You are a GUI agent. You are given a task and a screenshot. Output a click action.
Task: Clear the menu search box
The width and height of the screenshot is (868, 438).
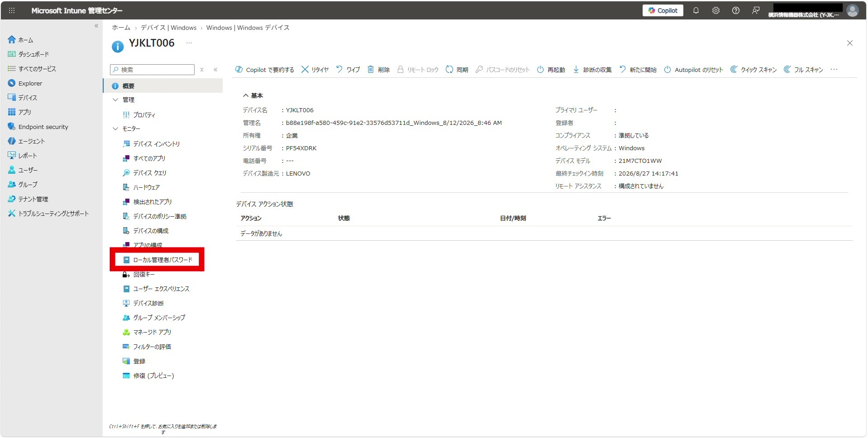(202, 70)
